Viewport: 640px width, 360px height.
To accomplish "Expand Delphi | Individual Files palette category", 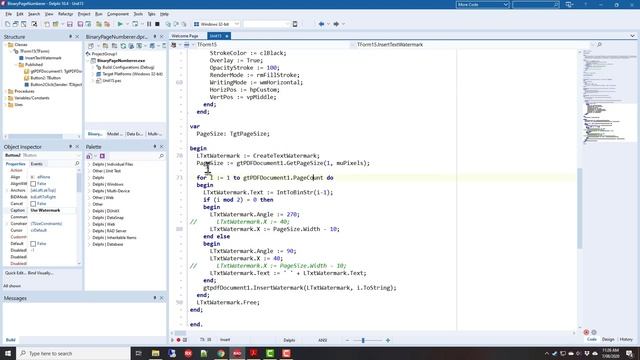I will click(x=89, y=164).
